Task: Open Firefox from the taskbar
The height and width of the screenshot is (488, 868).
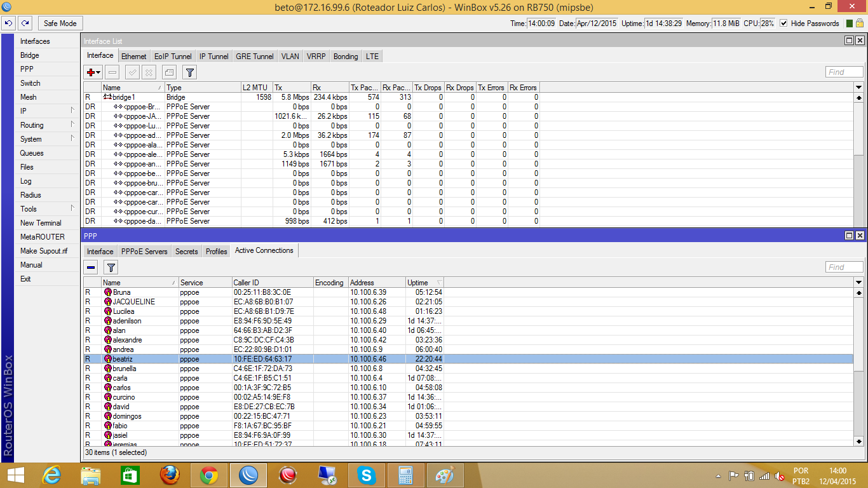Action: pyautogui.click(x=170, y=475)
